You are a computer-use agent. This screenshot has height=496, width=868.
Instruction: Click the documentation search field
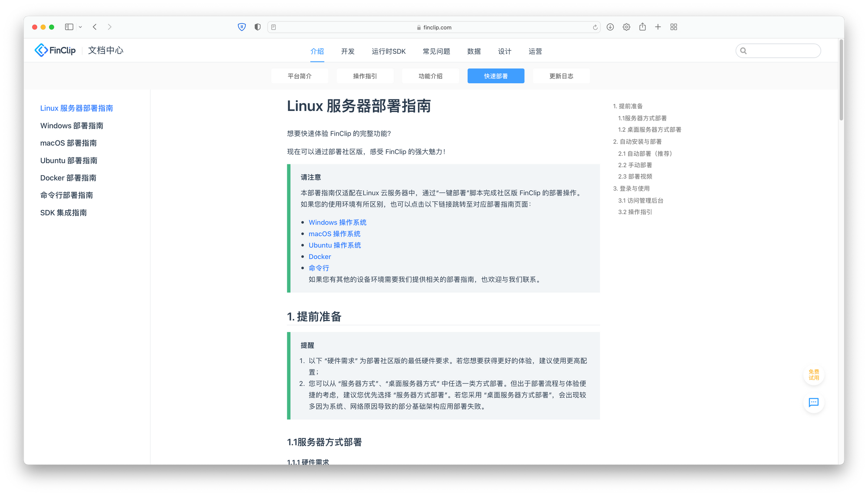[778, 51]
